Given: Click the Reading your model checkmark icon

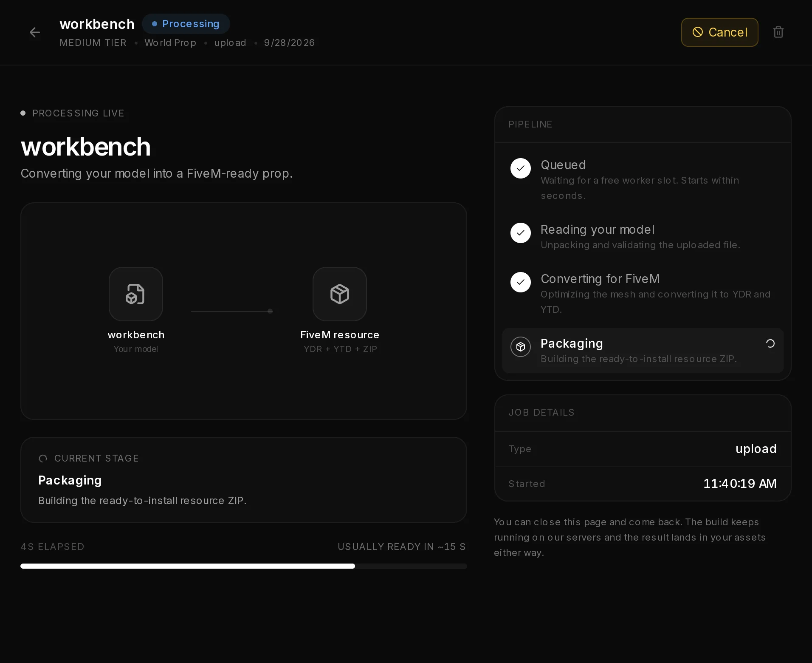Looking at the screenshot, I should (x=520, y=233).
